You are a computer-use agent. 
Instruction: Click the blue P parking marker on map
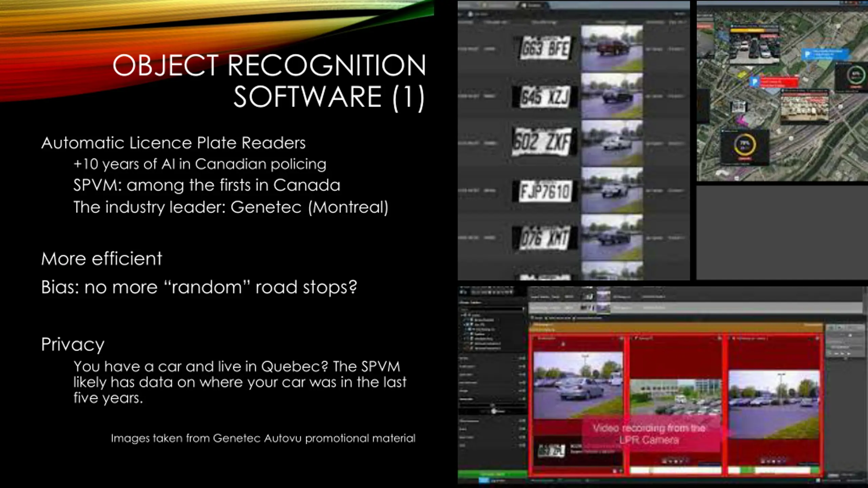754,81
